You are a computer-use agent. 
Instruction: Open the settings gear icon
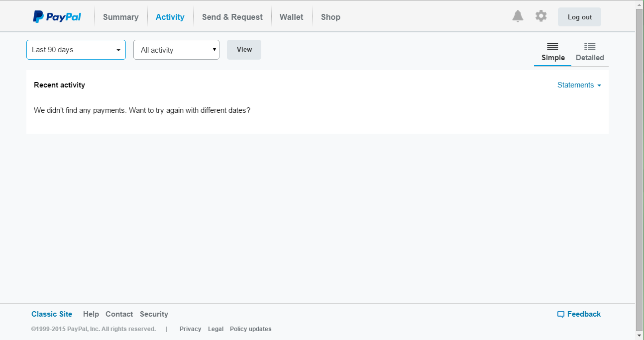[541, 16]
